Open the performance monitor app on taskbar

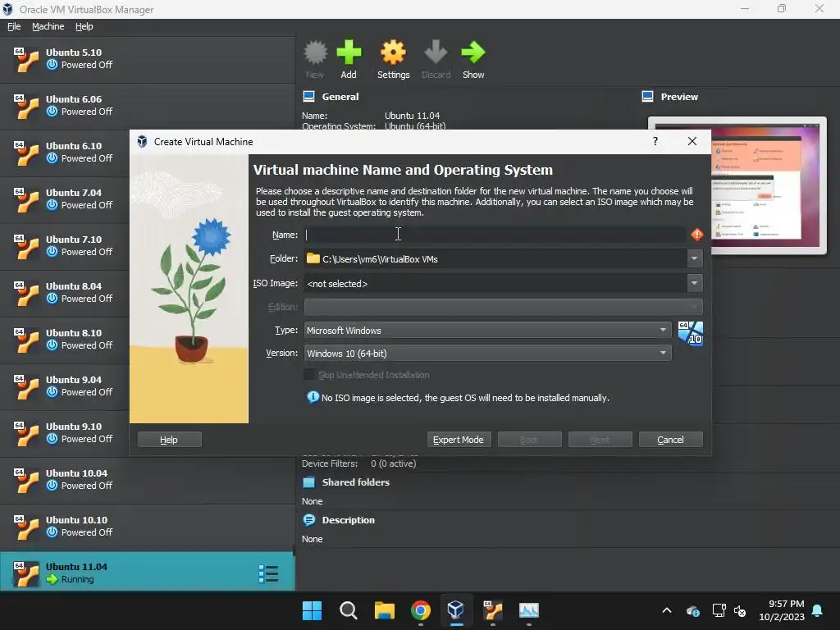tap(529, 610)
